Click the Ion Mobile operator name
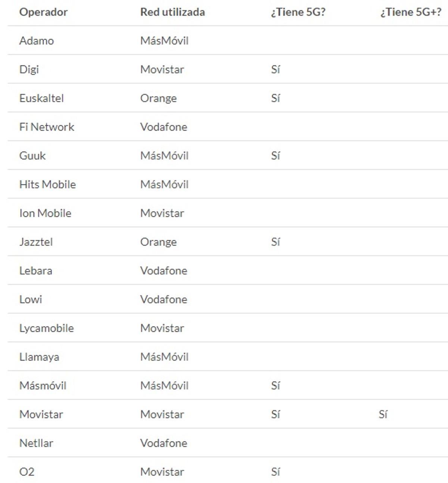Viewport: 448px width, 483px height. click(45, 213)
